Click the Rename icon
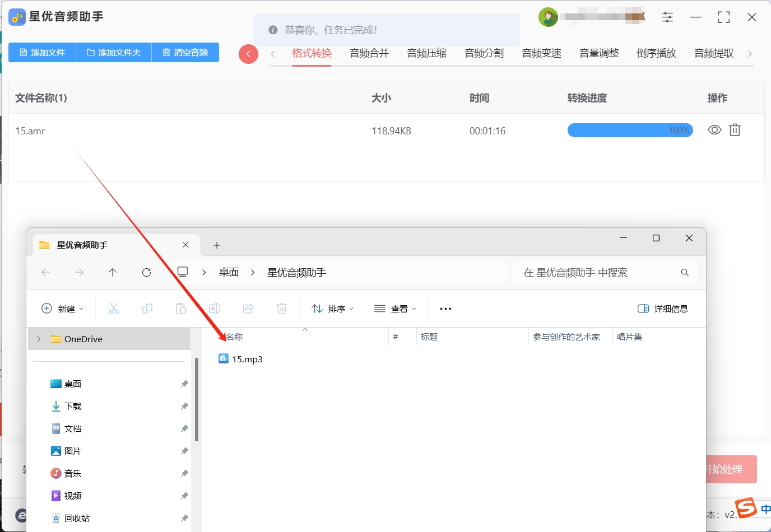This screenshot has width=771, height=532. [215, 309]
